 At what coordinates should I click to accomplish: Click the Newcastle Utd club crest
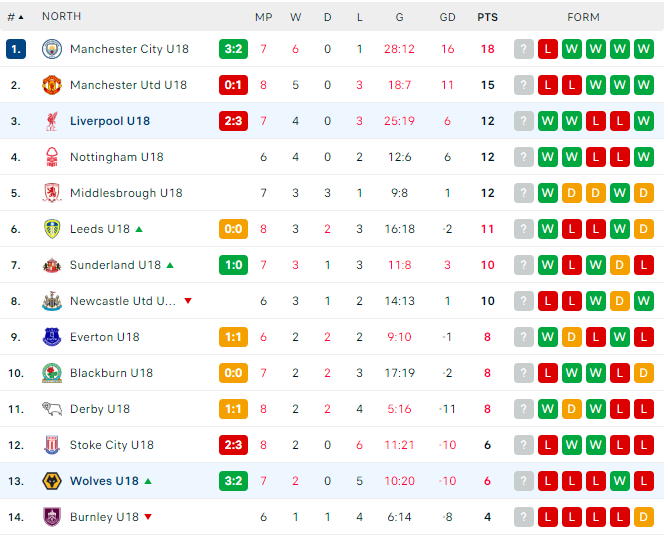click(x=52, y=301)
